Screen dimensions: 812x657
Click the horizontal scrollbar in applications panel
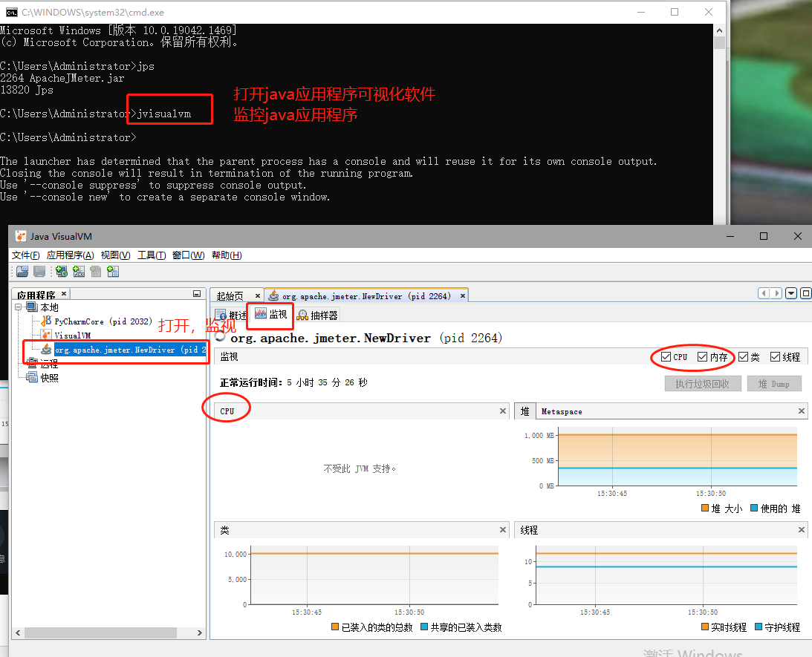[x=100, y=633]
